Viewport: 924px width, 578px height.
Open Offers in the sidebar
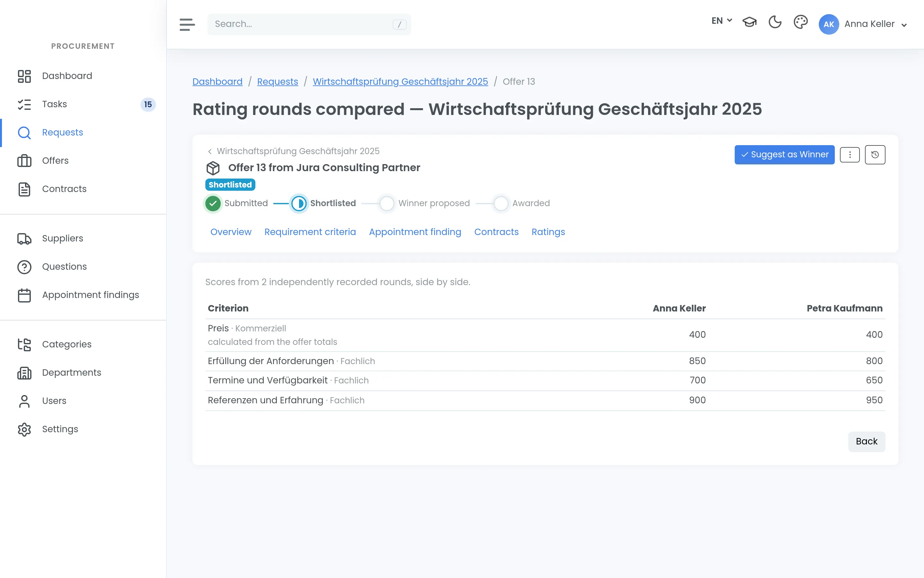tap(83, 161)
